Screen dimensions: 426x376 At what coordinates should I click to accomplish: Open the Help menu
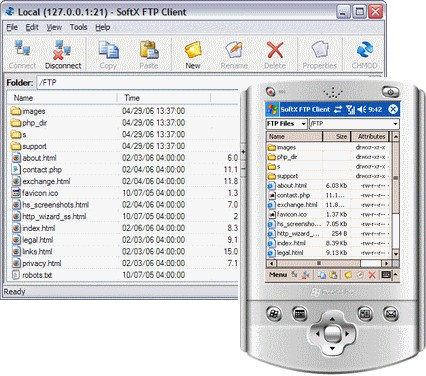click(103, 27)
